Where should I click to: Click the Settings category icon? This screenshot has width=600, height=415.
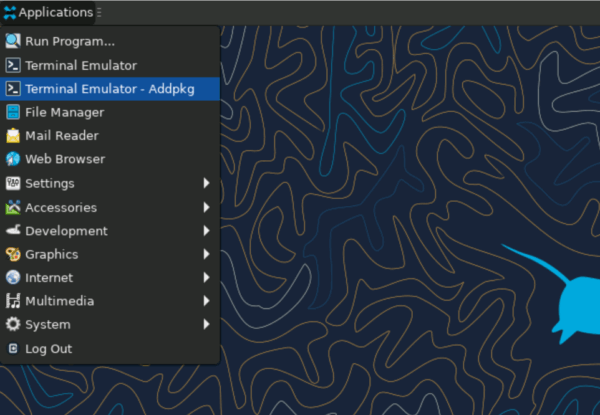click(x=13, y=183)
